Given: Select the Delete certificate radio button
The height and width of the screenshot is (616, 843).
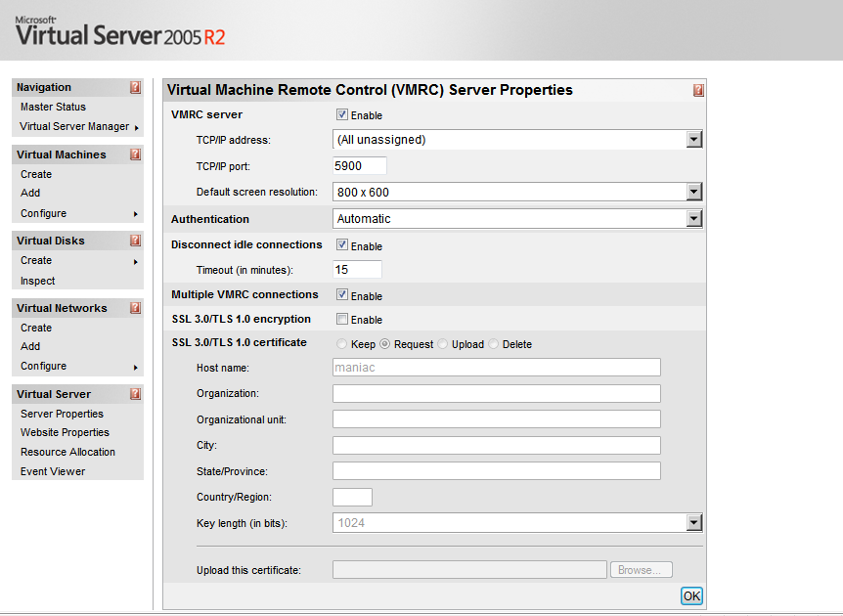Looking at the screenshot, I should click(x=494, y=344).
